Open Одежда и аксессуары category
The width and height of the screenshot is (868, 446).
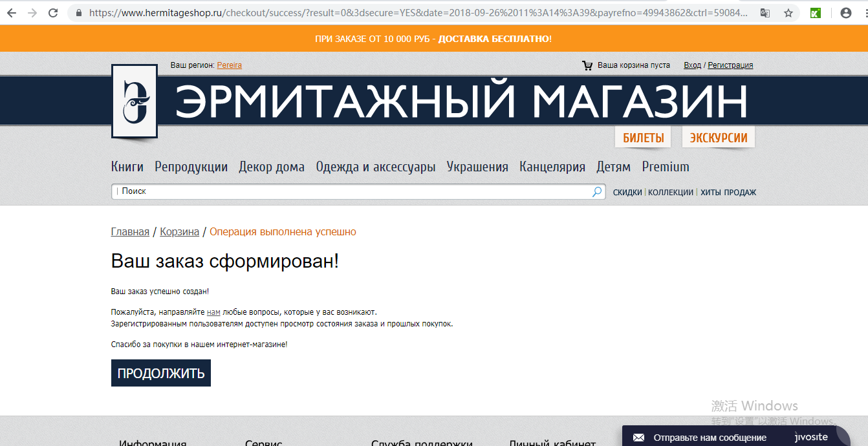[376, 167]
